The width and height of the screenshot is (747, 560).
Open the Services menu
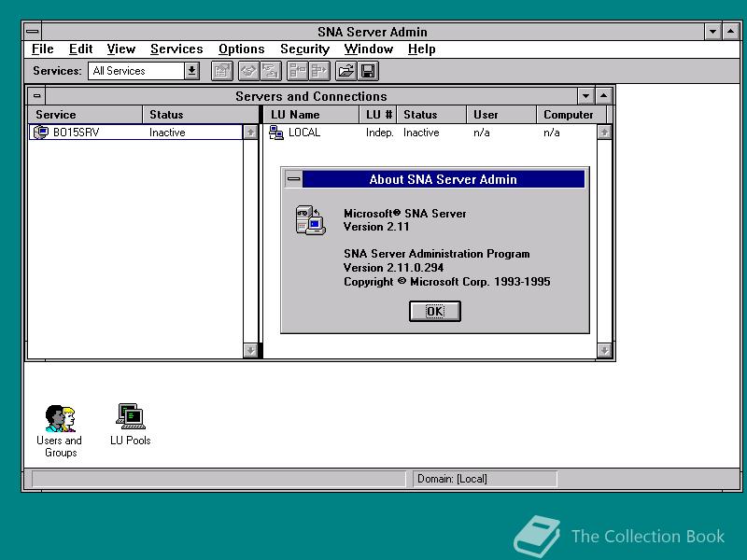(176, 49)
